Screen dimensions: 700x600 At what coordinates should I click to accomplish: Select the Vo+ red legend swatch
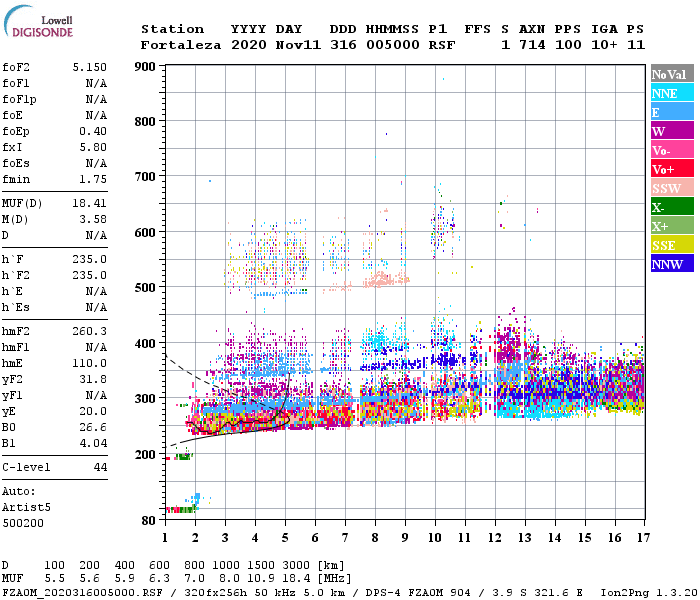pyautogui.click(x=672, y=169)
